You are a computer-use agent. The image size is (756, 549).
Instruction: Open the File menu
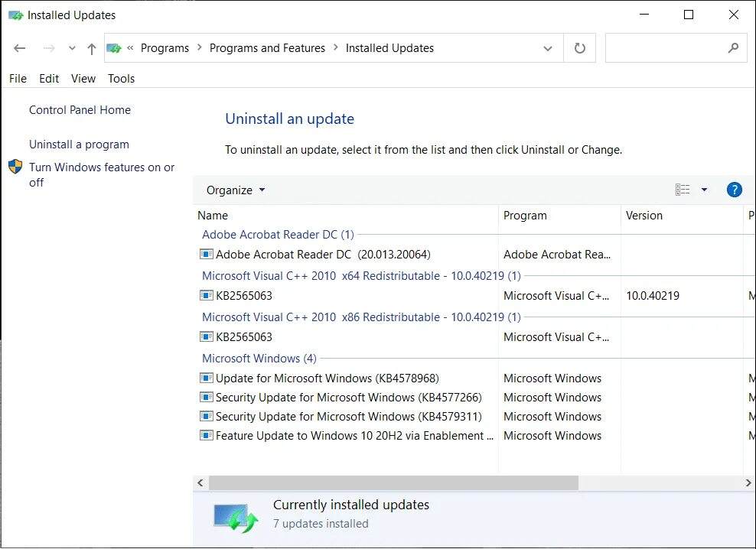pyautogui.click(x=18, y=79)
